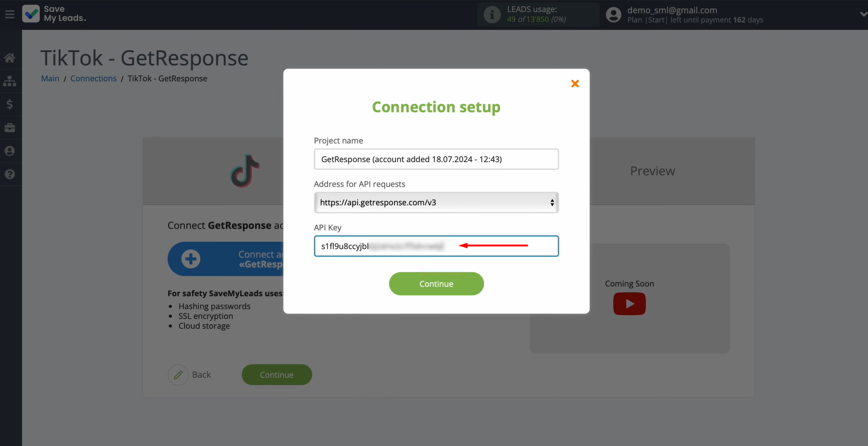
Task: Click the stepper arrows on the API address selector
Action: pos(551,202)
